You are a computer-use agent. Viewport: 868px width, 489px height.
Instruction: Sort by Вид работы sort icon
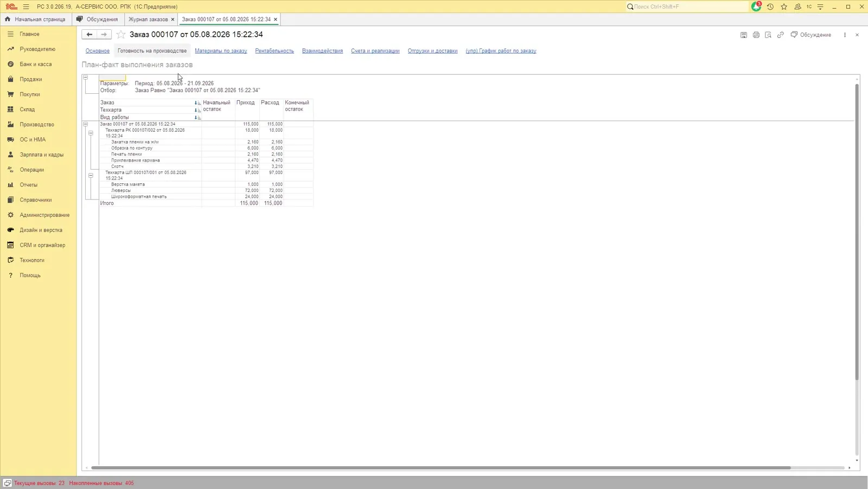tap(197, 117)
